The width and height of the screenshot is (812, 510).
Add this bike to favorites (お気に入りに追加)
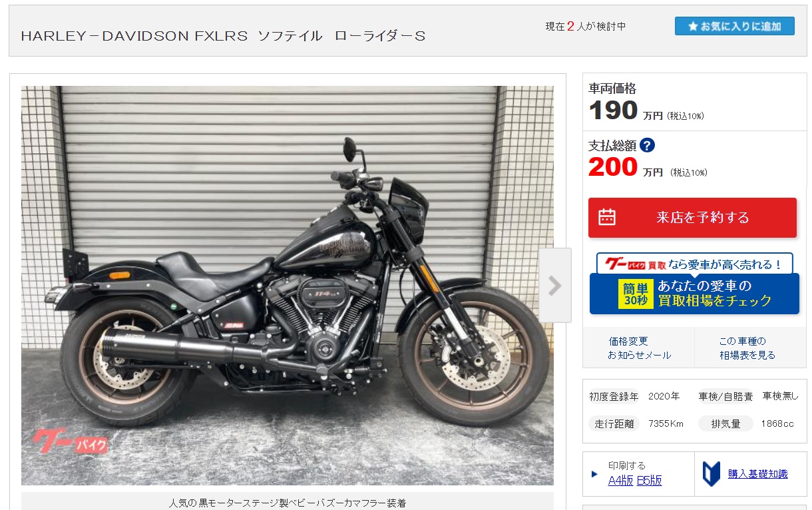pyautogui.click(x=734, y=26)
